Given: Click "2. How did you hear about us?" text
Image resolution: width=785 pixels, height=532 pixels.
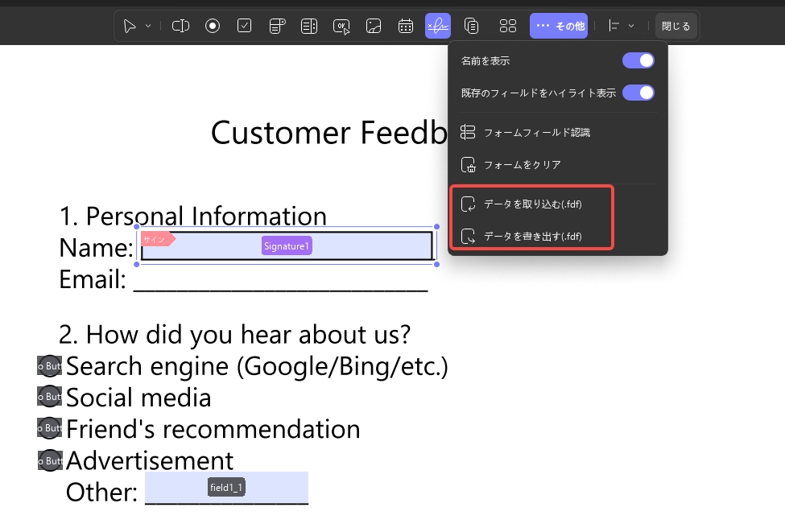Looking at the screenshot, I should click(x=234, y=334).
